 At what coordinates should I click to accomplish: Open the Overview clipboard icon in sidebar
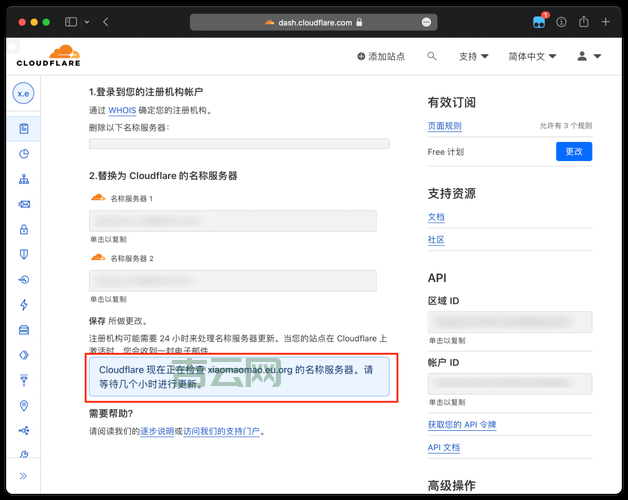24,129
